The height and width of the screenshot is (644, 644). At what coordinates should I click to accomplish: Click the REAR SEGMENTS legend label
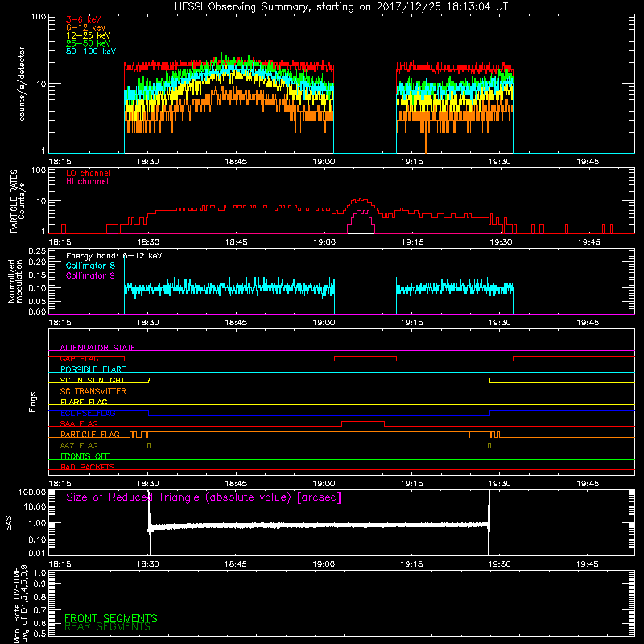click(x=108, y=627)
